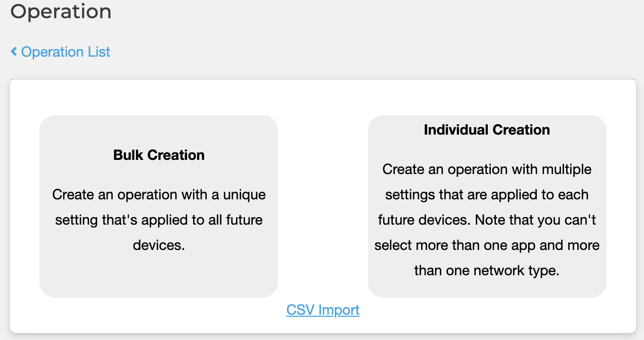Click the line "settings that are applied to each"

(487, 194)
